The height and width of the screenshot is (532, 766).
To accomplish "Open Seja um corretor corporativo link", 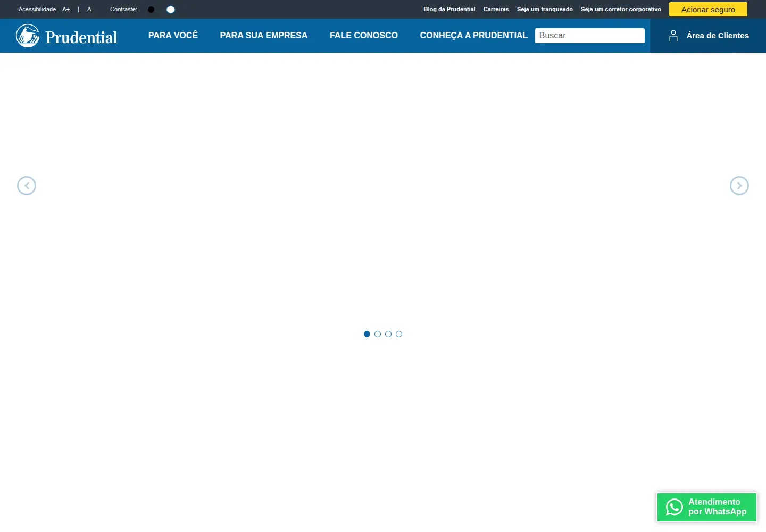I will (x=621, y=9).
